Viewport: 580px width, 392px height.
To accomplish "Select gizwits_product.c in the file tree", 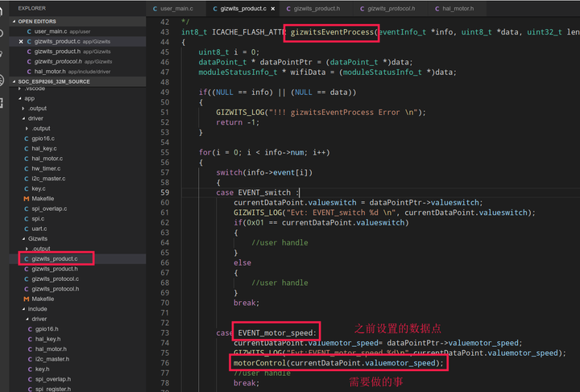I will point(55,258).
